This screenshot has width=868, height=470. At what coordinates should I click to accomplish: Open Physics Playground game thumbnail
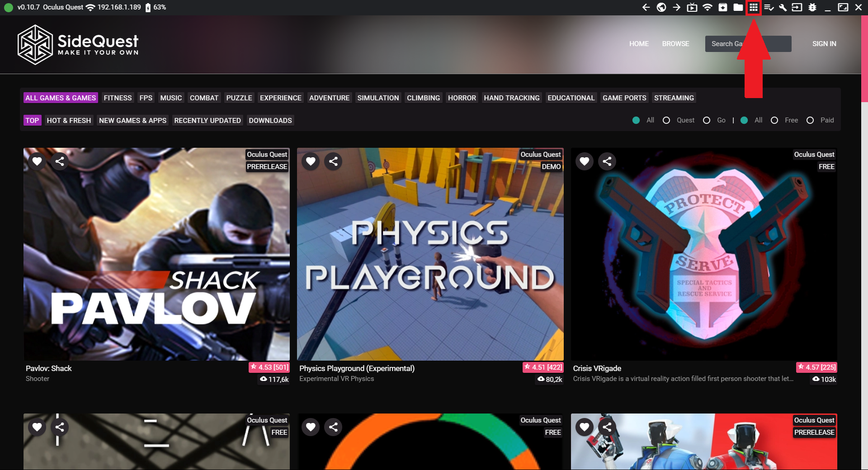[x=430, y=254]
